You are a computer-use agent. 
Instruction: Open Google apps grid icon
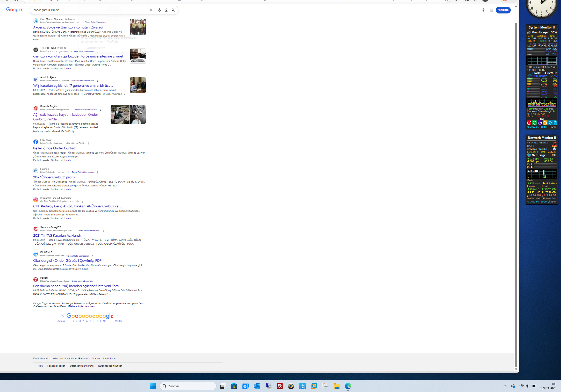point(491,10)
